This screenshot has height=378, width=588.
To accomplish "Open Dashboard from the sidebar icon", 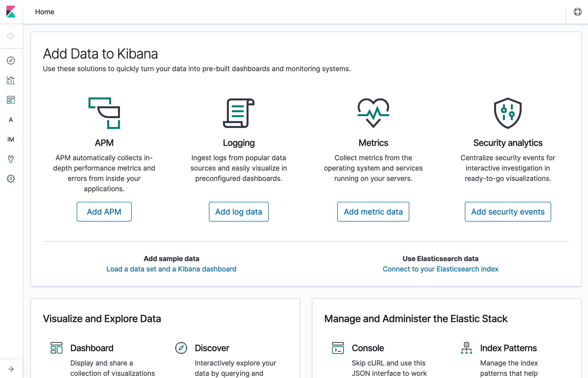I will [11, 100].
